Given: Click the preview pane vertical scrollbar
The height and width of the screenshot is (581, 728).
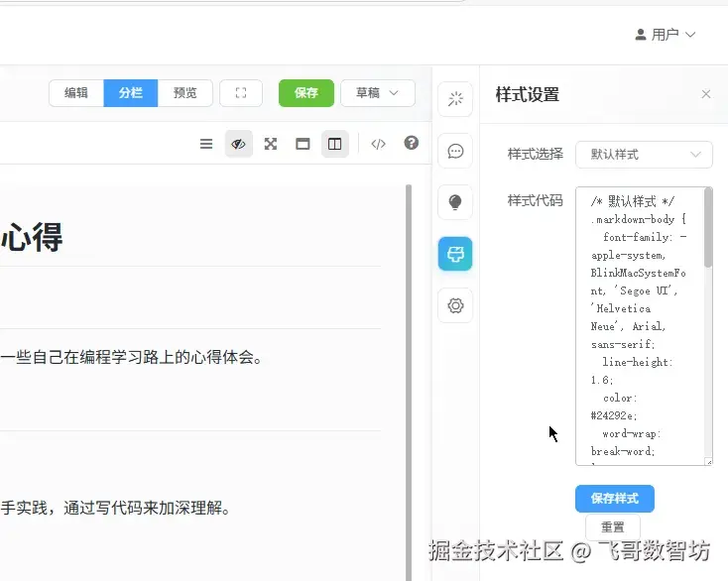Looking at the screenshot, I should [x=409, y=381].
